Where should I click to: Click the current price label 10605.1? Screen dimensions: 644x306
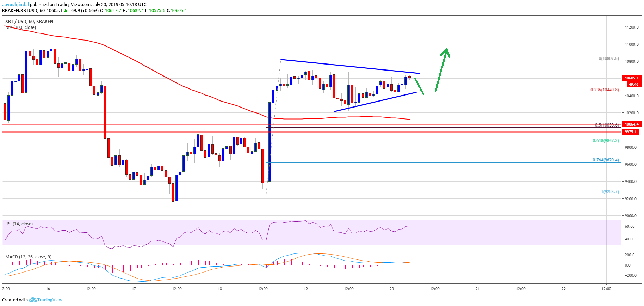[632, 78]
